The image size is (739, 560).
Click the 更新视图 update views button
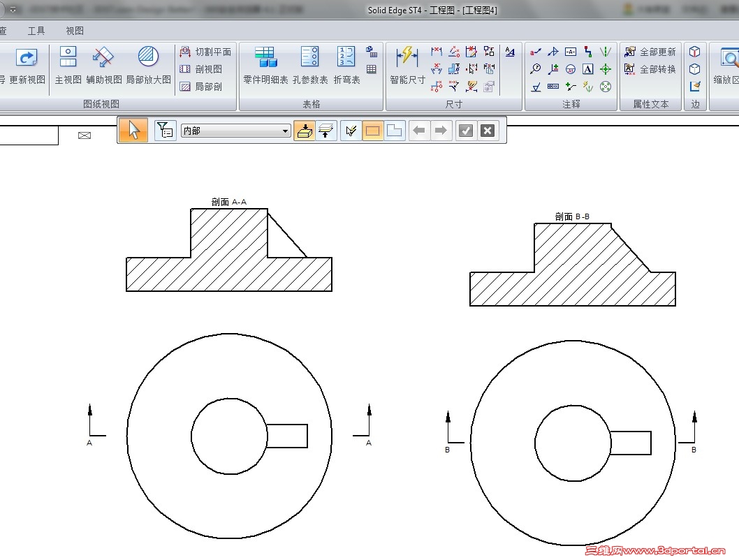[27, 66]
